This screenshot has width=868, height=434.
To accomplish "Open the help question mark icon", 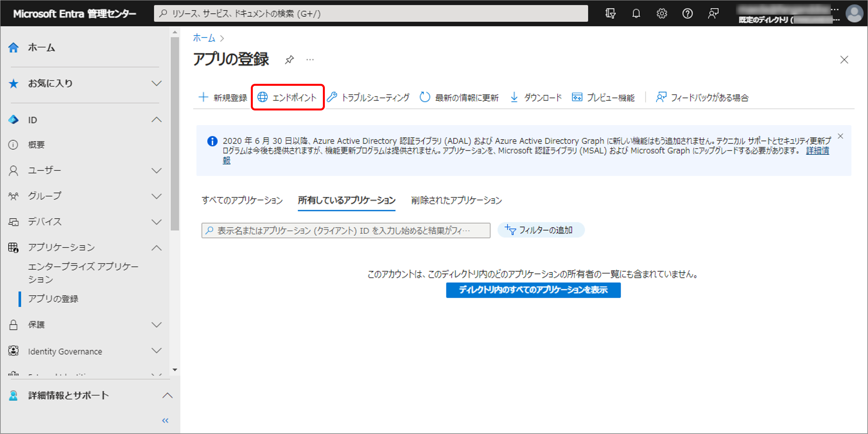I will point(688,13).
